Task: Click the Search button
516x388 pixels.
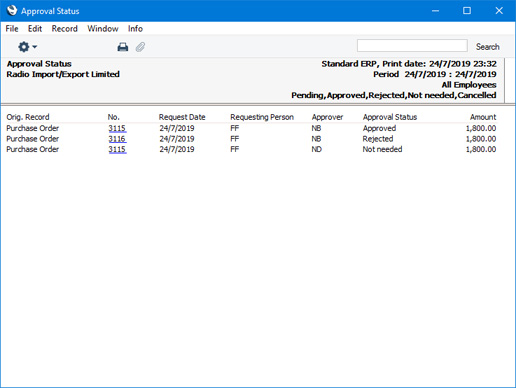Action: 488,47
